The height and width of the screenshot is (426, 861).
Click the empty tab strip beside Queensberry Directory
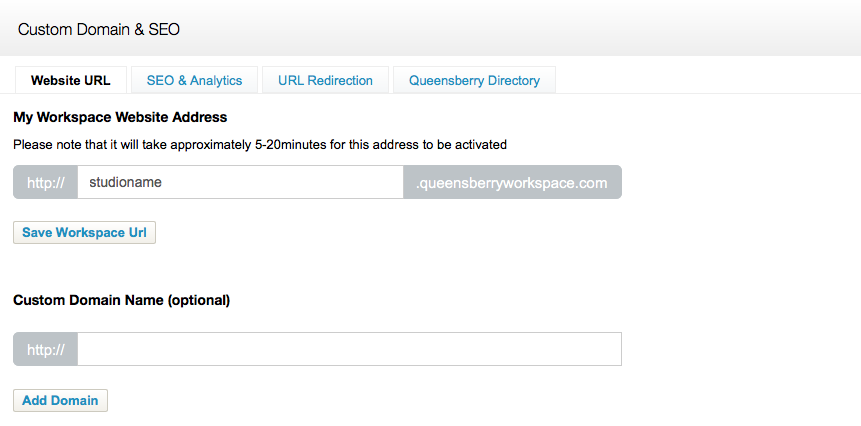click(x=700, y=80)
